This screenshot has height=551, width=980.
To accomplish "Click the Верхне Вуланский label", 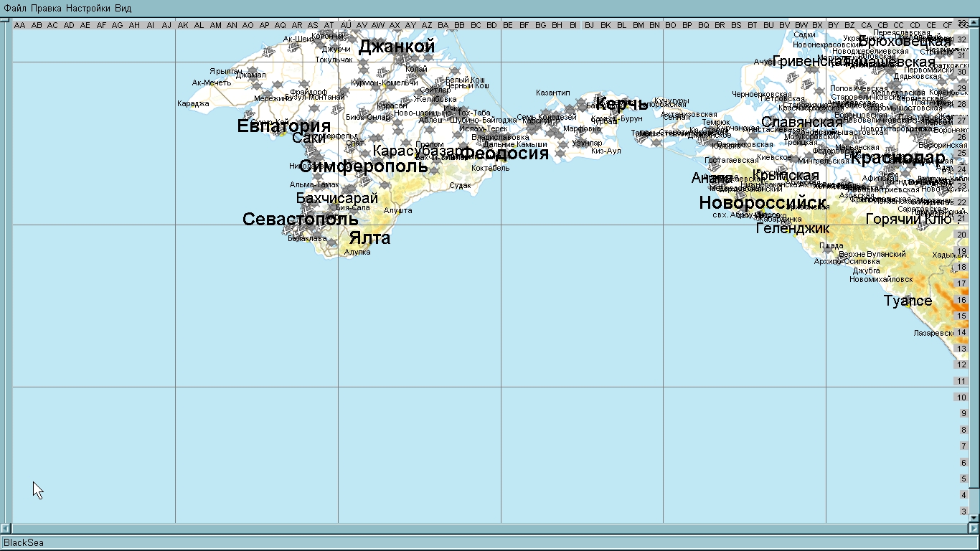I will [x=872, y=254].
